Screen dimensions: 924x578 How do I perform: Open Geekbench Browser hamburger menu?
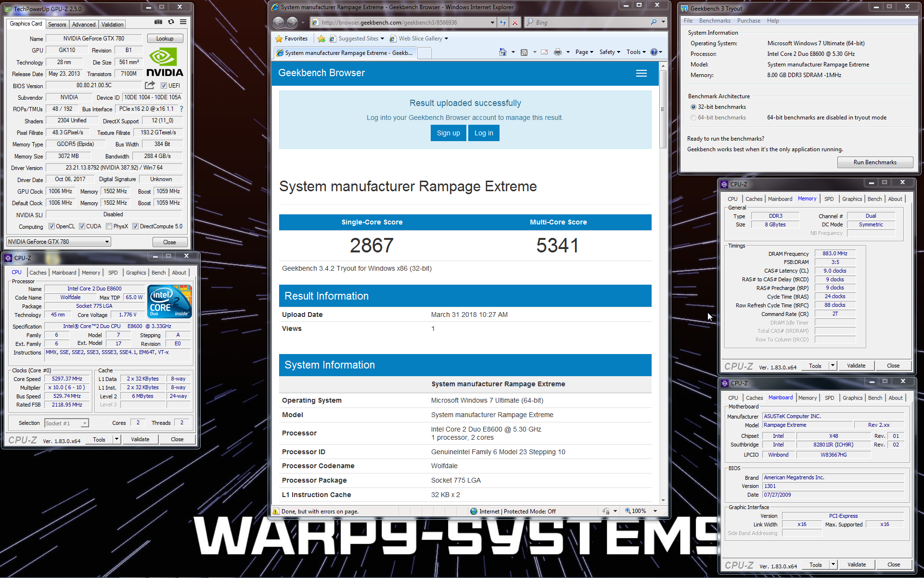click(642, 73)
